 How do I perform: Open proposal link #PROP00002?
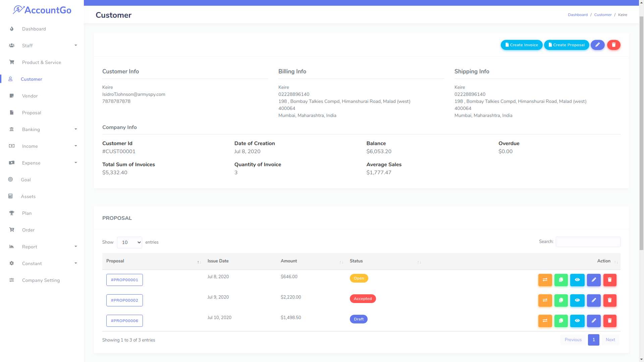click(x=124, y=300)
